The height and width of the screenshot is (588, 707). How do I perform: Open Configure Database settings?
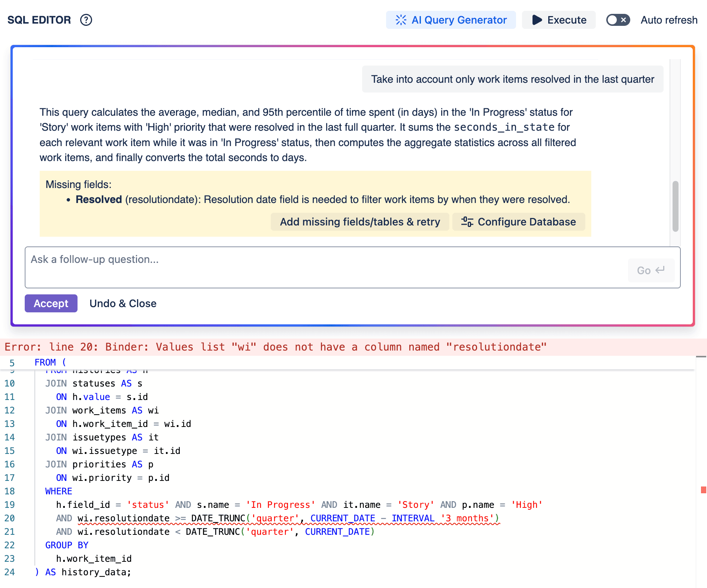point(519,222)
